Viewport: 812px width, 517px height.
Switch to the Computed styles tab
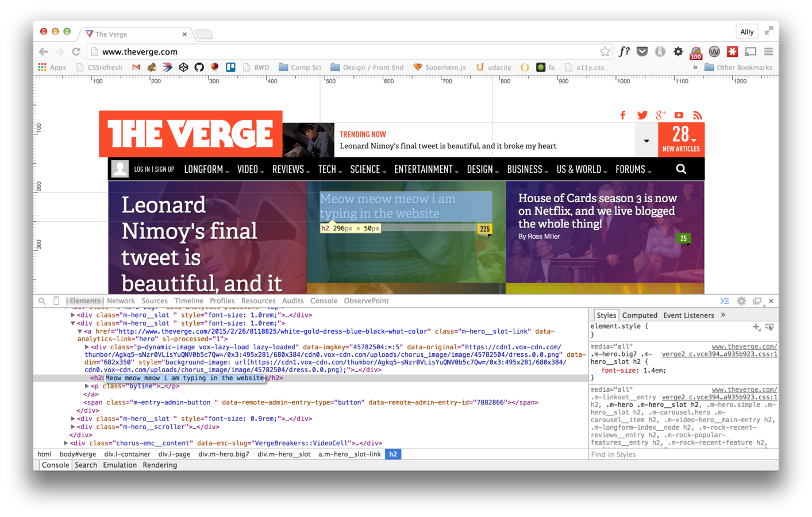pyautogui.click(x=640, y=315)
